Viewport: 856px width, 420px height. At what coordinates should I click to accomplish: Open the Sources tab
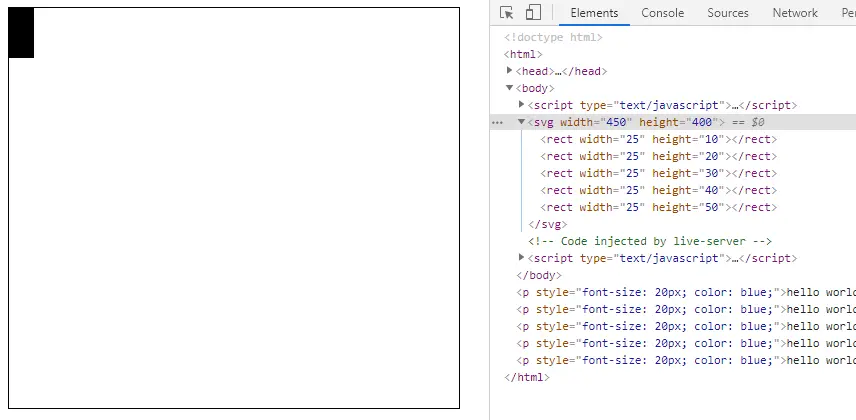(x=728, y=13)
